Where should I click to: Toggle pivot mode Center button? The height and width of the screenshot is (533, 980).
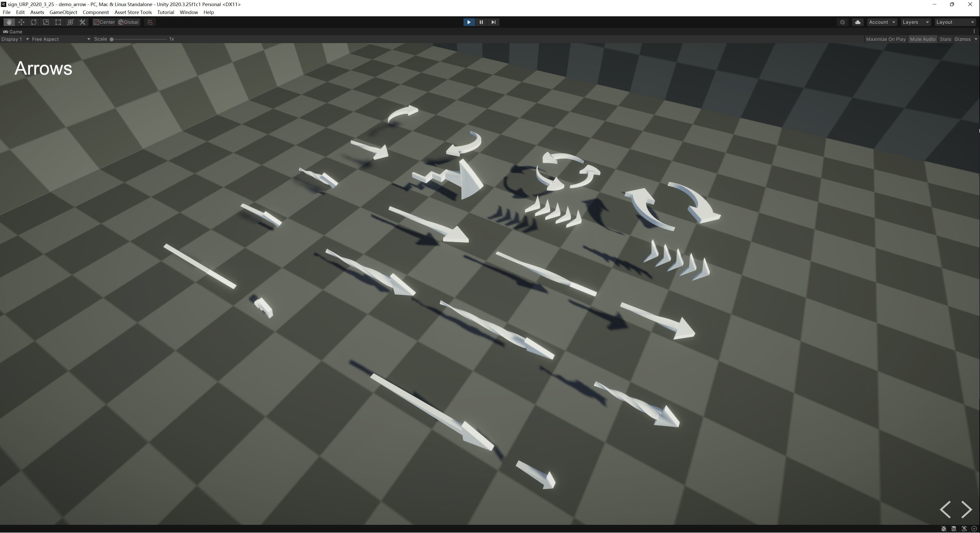tap(104, 22)
